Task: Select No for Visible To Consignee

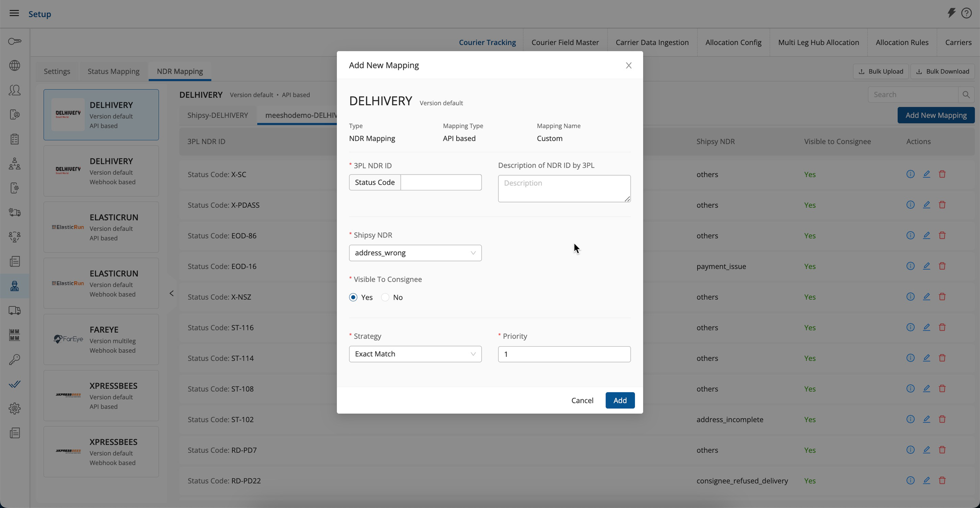Action: coord(385,298)
